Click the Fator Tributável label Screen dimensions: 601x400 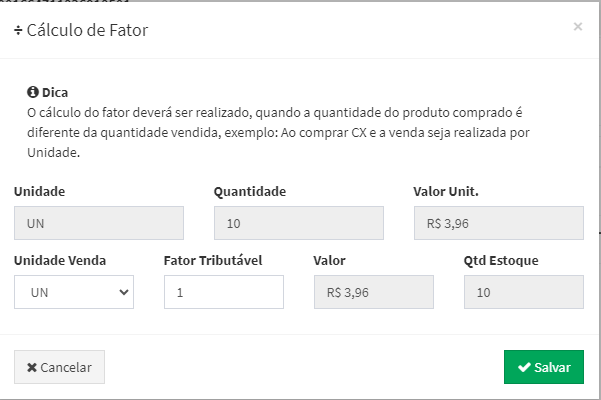click(212, 261)
